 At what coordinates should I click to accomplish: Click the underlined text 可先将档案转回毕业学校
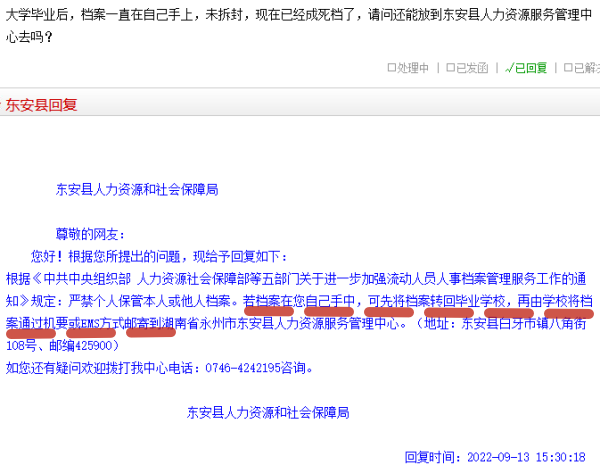click(437, 301)
